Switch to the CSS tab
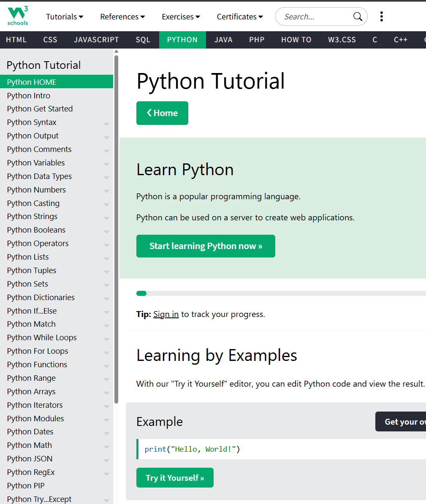Viewport: 426px width, 504px height. pos(50,40)
